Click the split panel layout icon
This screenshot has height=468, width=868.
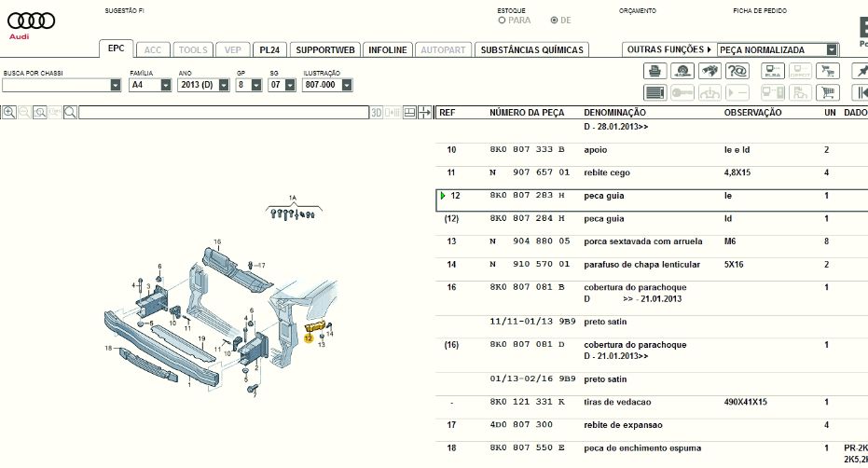(x=408, y=113)
